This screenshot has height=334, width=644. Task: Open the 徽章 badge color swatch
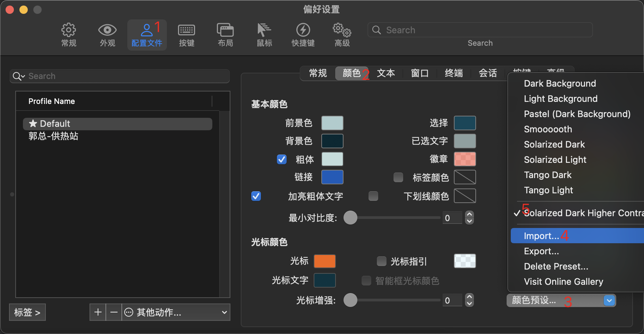tap(465, 159)
